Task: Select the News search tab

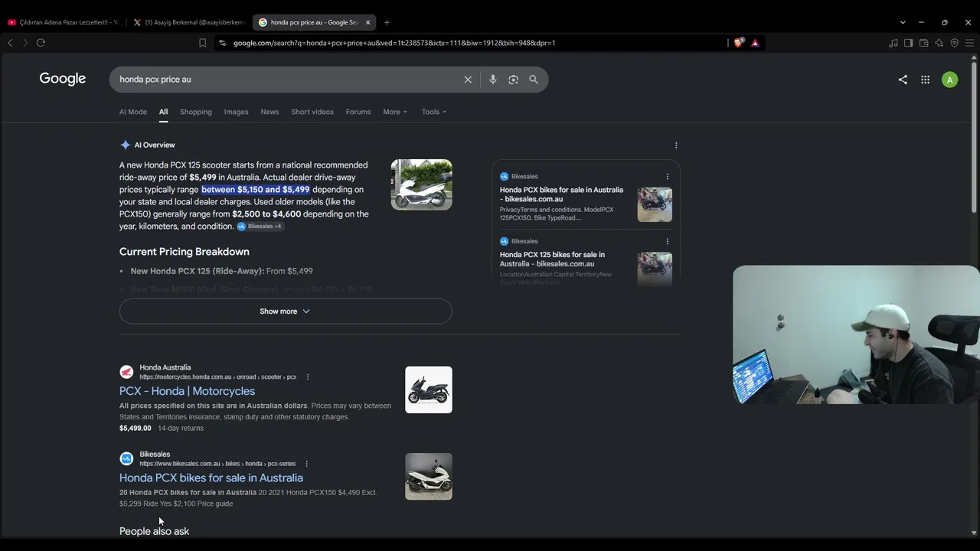Action: (269, 112)
